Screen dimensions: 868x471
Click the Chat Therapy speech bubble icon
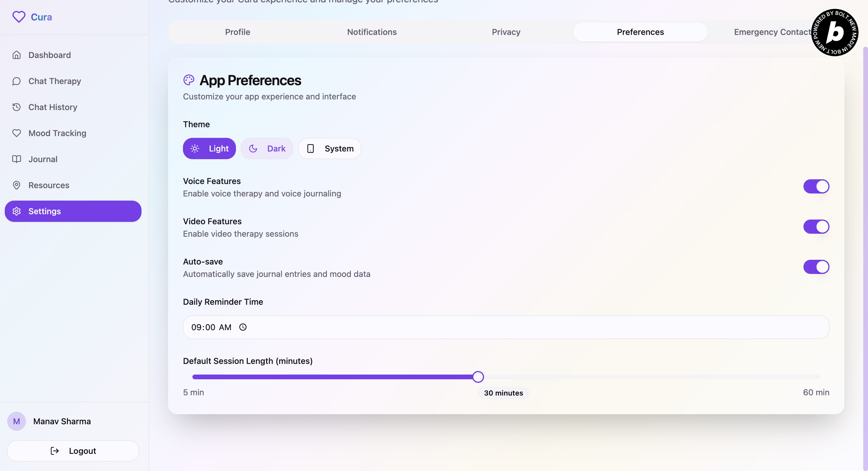click(17, 81)
